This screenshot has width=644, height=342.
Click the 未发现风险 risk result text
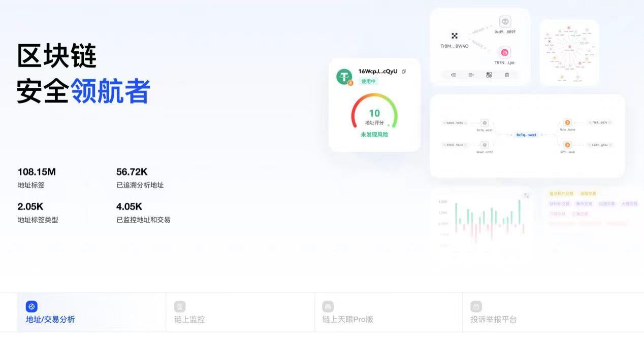[374, 134]
